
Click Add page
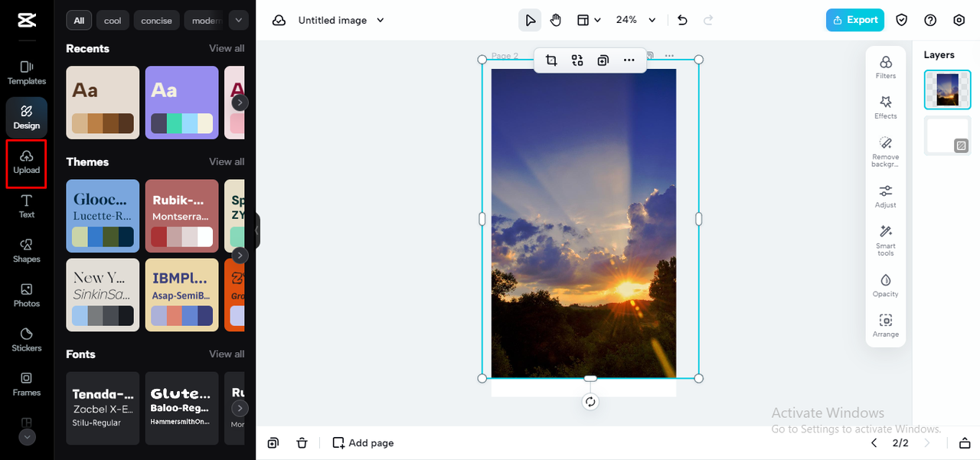[x=364, y=442]
